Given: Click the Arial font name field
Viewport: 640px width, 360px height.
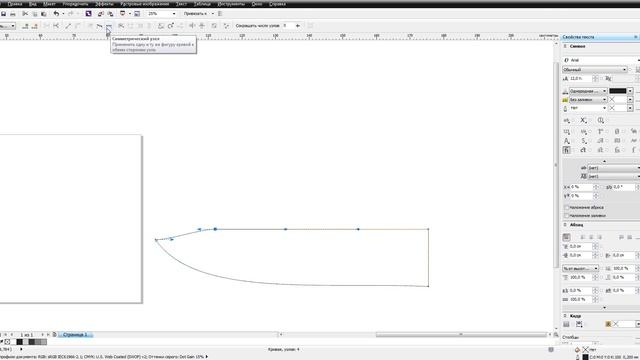Looking at the screenshot, I should pyautogui.click(x=601, y=60).
